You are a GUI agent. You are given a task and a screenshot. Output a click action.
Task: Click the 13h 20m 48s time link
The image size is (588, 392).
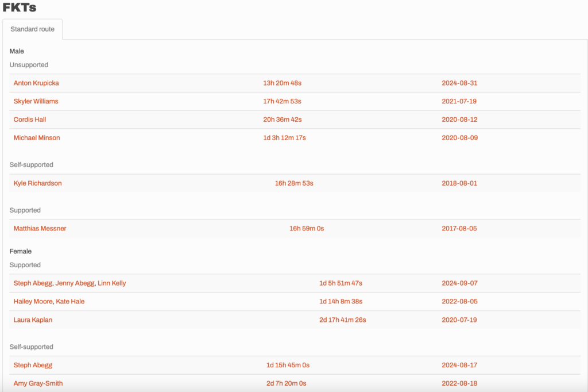click(x=282, y=83)
